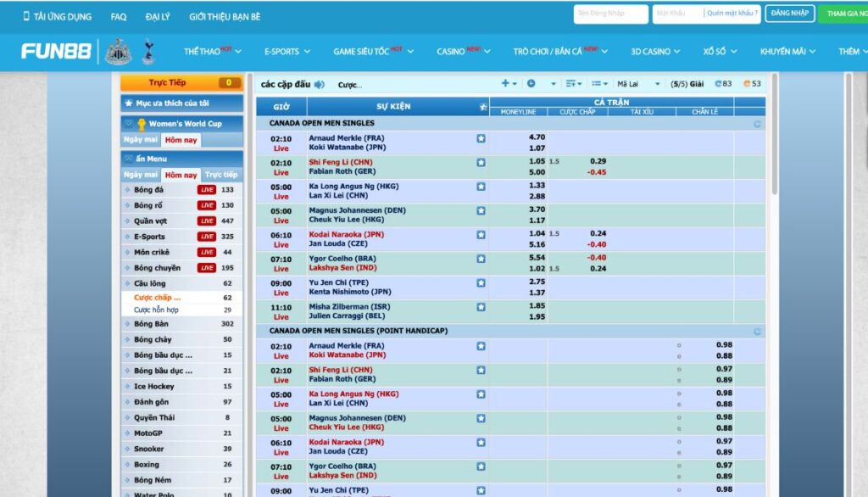Favorite the Arnaud Merkle moneyline match
The width and height of the screenshot is (868, 497).
tap(481, 138)
